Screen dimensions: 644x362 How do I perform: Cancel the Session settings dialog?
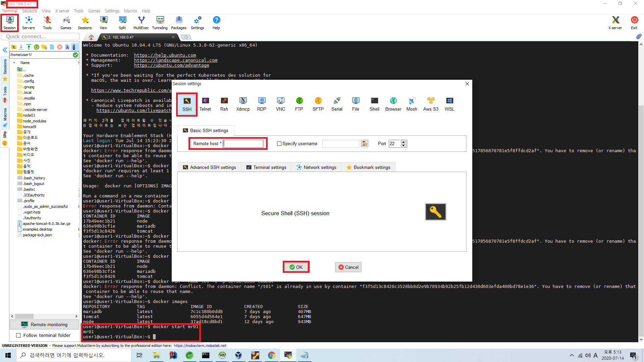pos(348,267)
